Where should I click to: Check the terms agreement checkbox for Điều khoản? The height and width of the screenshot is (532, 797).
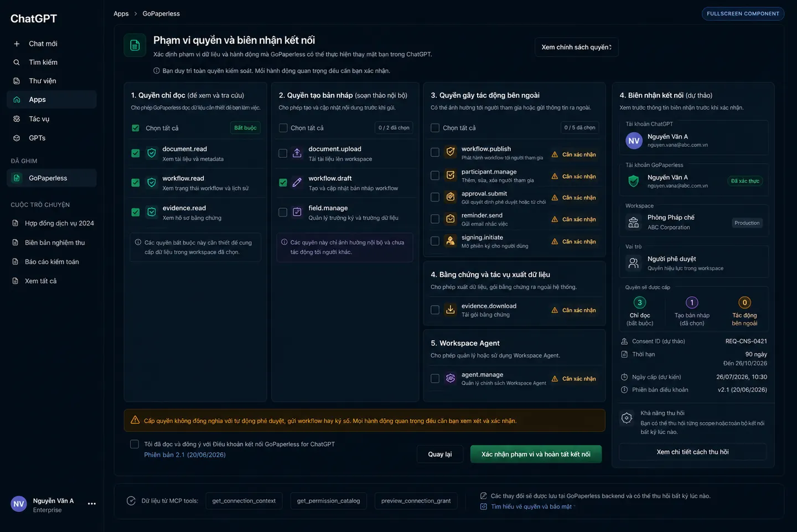pos(134,444)
